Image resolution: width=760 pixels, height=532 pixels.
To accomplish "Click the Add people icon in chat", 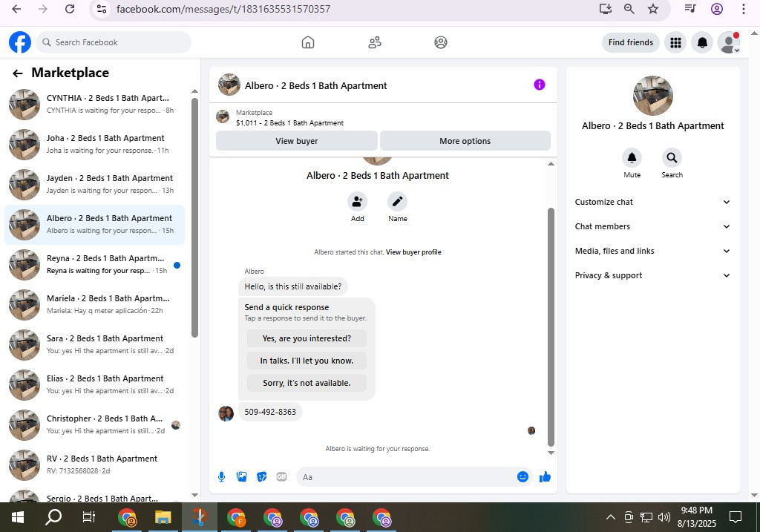I will click(357, 202).
